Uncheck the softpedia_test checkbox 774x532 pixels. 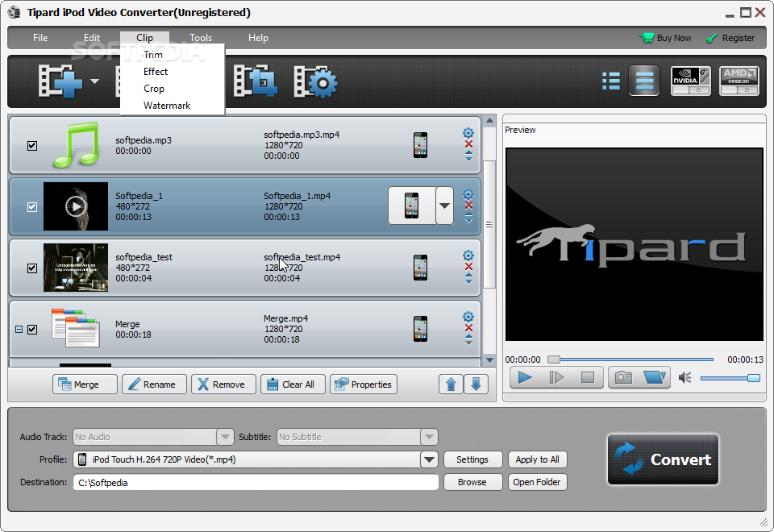click(x=32, y=268)
